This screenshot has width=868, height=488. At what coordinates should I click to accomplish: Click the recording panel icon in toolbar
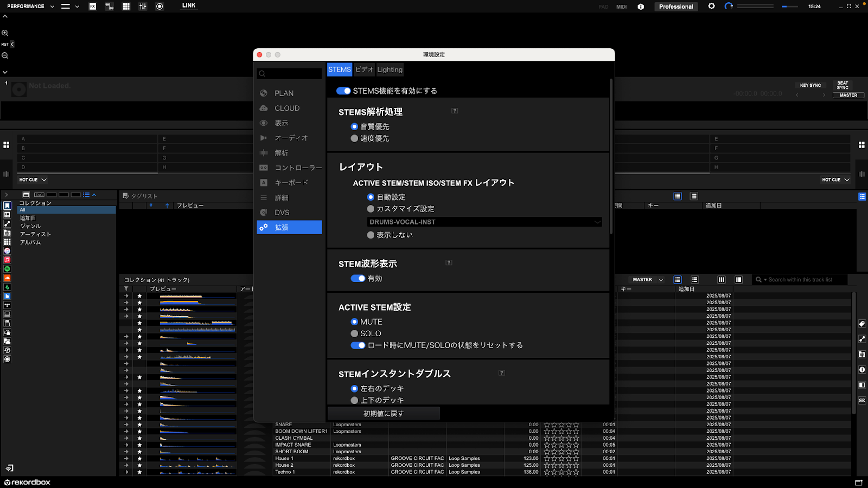click(159, 7)
